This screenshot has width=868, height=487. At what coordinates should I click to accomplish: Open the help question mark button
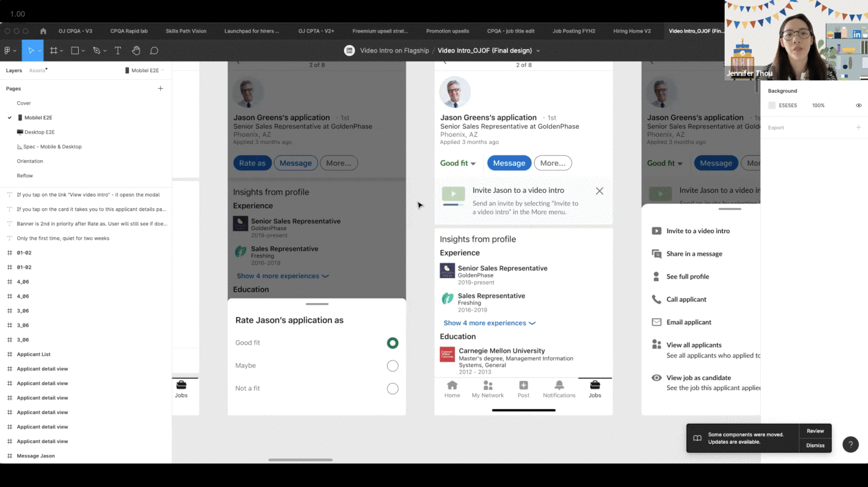[x=850, y=444]
